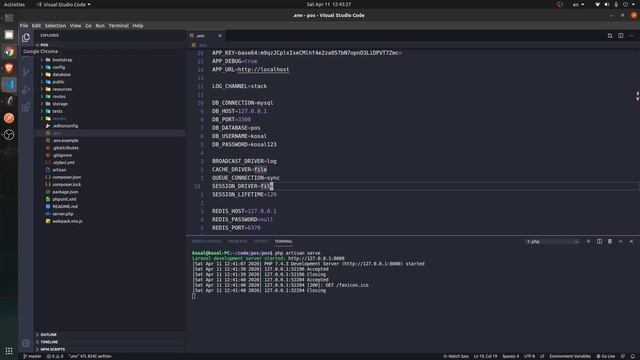Click the feedback icon in status bar

[623, 356]
